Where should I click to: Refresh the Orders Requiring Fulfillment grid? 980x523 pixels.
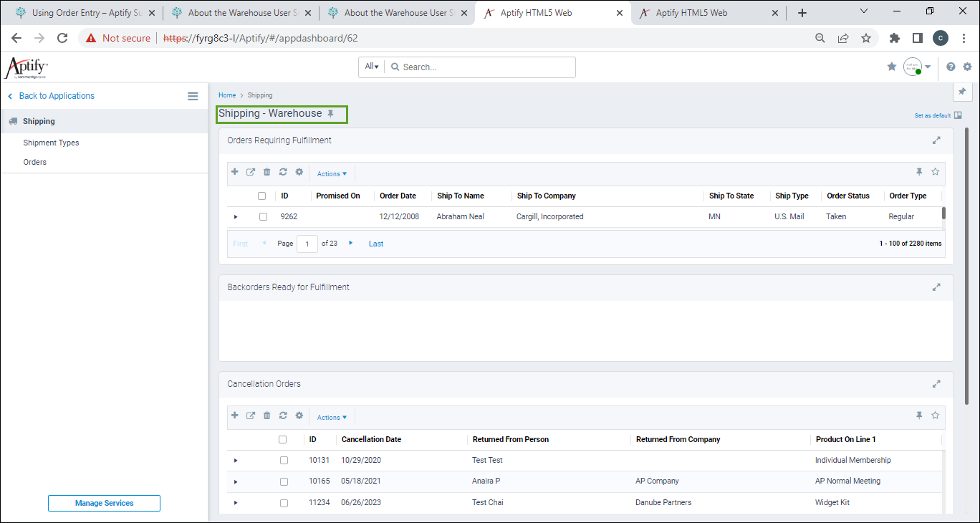(283, 172)
